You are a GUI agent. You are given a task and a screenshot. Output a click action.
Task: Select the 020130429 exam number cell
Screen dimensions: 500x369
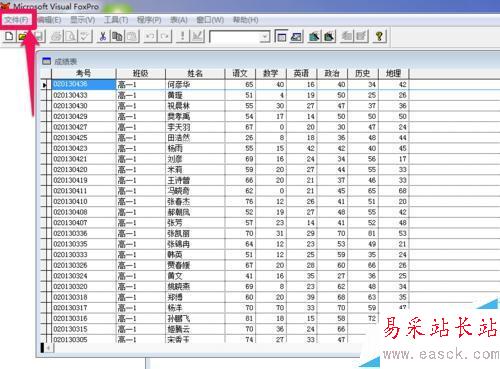[84, 116]
